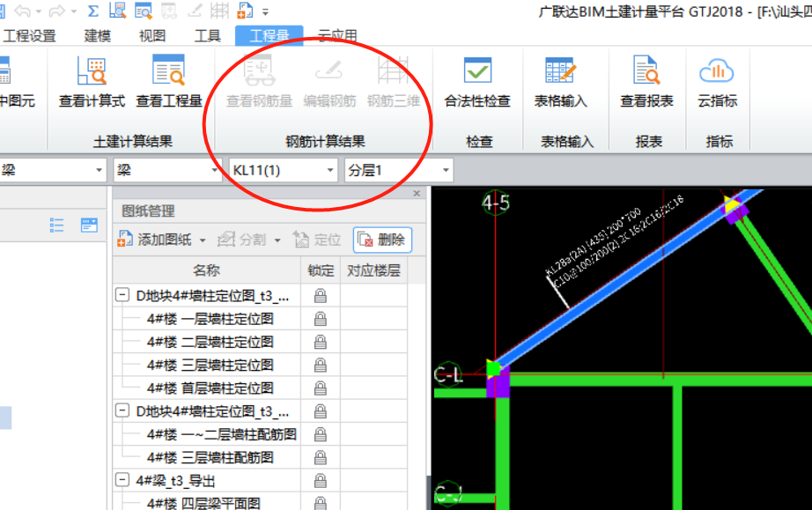Click the card view icon in left panel
This screenshot has height=510, width=812.
(89, 225)
